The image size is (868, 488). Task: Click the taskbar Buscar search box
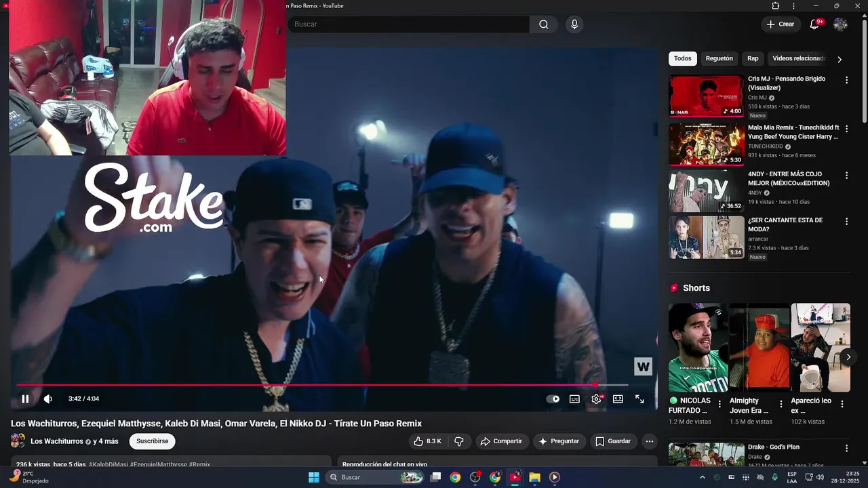(x=375, y=477)
